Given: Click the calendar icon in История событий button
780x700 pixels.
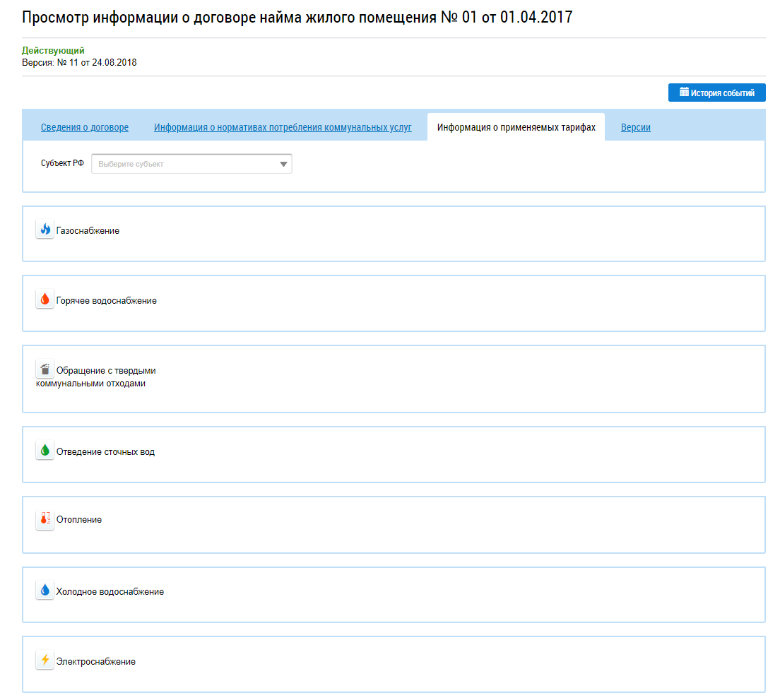Looking at the screenshot, I should [684, 93].
